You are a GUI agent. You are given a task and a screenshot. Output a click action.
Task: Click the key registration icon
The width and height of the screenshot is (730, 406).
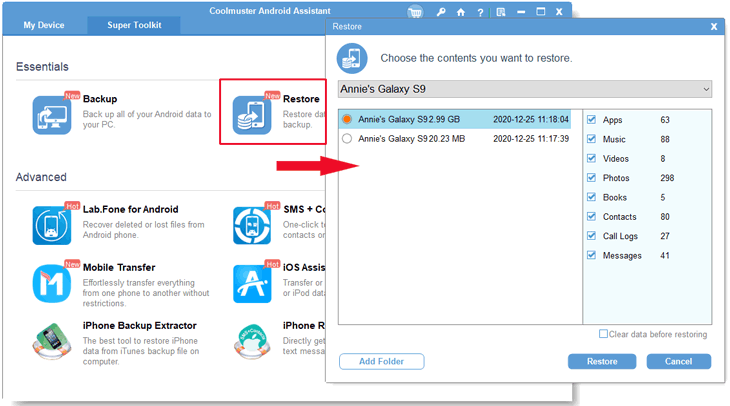[x=442, y=12]
